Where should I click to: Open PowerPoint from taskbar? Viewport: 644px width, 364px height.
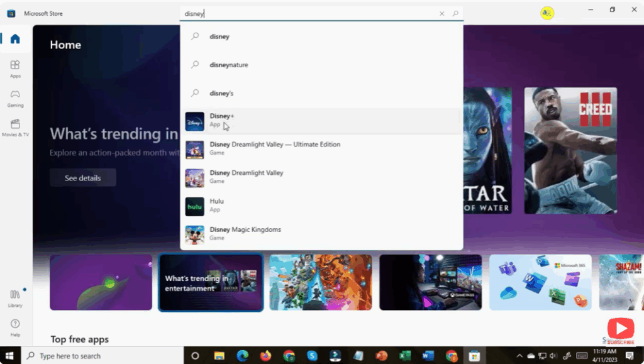click(382, 356)
